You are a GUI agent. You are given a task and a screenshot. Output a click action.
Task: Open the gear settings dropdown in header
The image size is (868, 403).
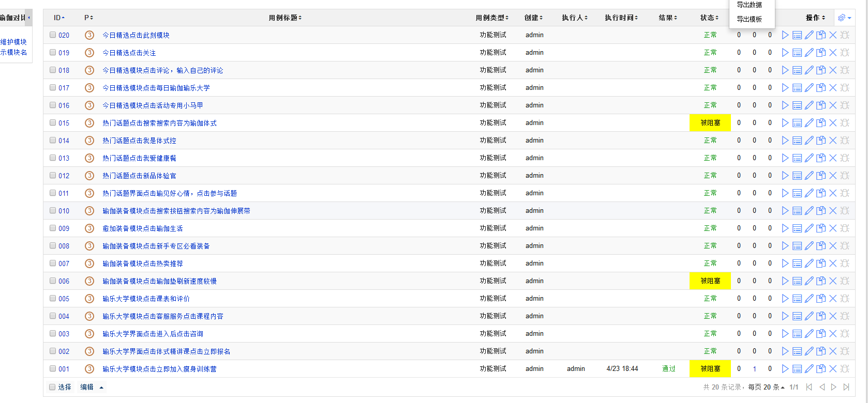point(844,18)
